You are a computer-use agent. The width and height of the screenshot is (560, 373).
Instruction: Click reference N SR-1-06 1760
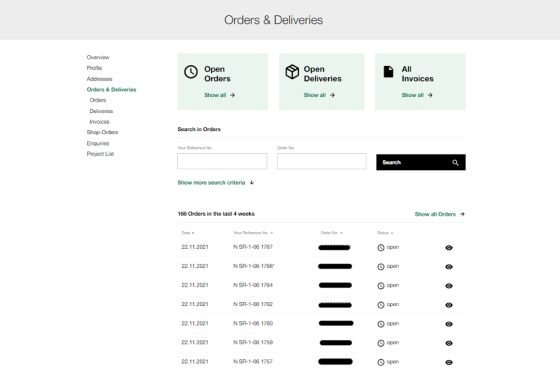pyautogui.click(x=253, y=323)
